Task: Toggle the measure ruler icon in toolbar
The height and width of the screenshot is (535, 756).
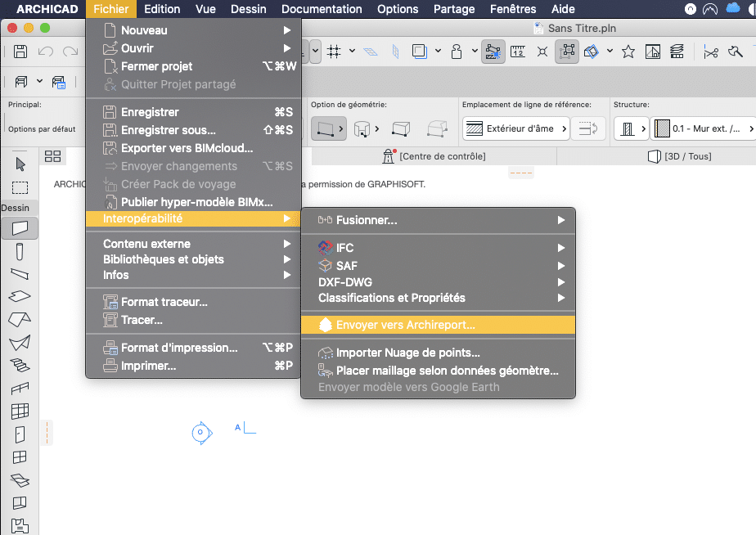Action: coord(517,52)
